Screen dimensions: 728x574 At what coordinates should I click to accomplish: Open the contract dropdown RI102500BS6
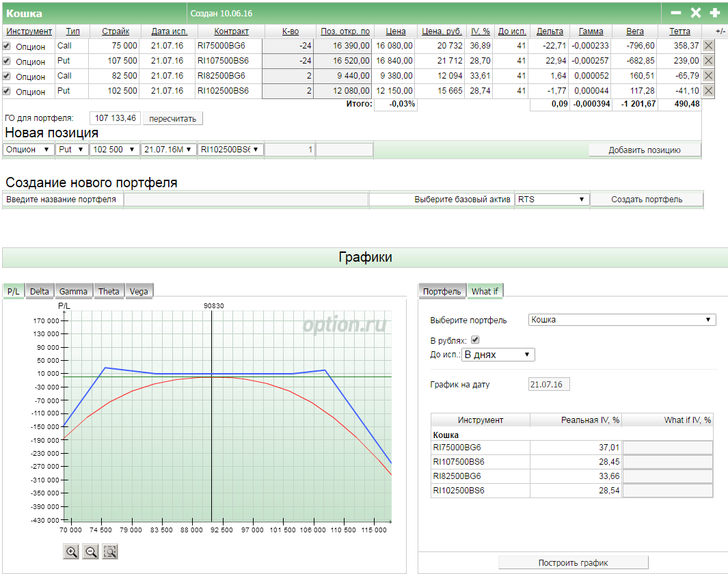(x=230, y=150)
